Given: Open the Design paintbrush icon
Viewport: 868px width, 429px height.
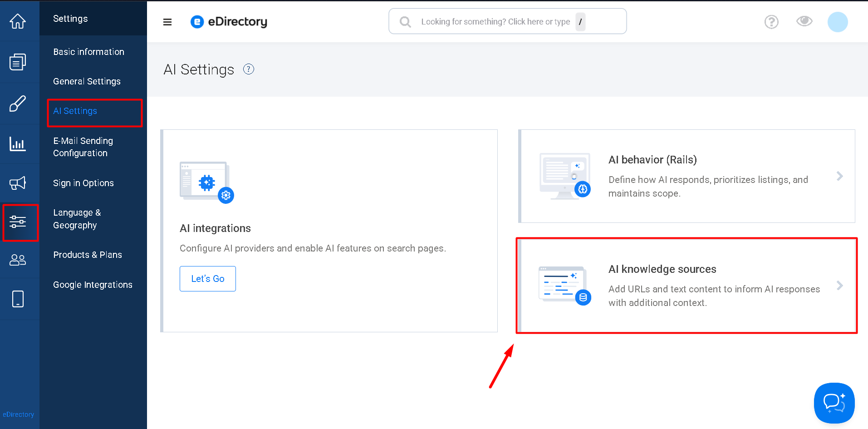Looking at the screenshot, I should click(x=18, y=104).
